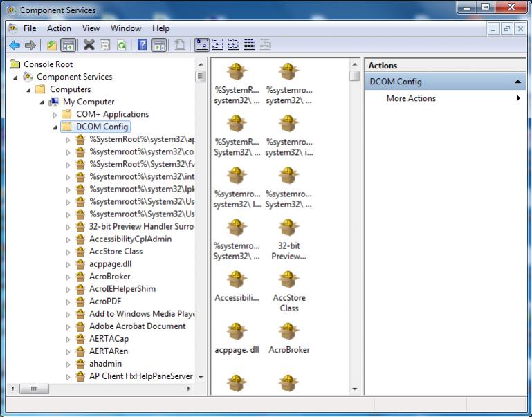532x417 pixels.
Task: Open the Window menu
Action: (126, 28)
